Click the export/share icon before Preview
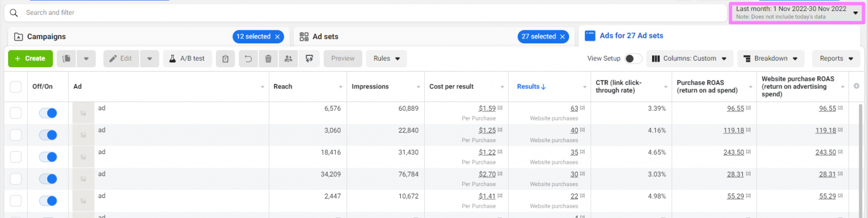The image size is (868, 218). (309, 59)
